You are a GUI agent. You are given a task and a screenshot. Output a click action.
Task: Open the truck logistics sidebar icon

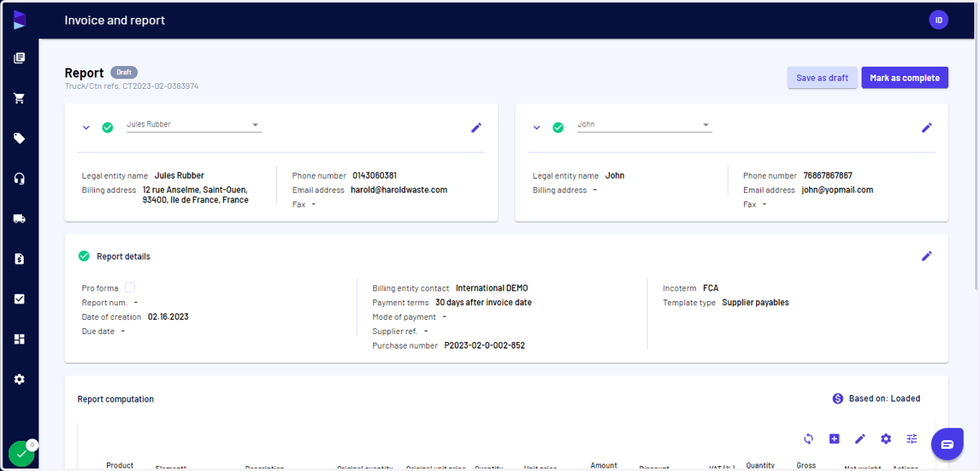tap(20, 219)
